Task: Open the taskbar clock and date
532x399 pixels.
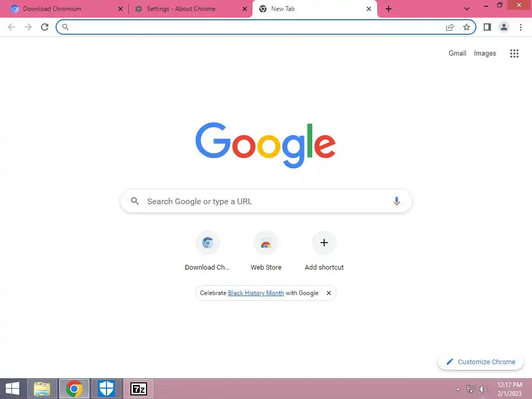Action: click(x=509, y=389)
